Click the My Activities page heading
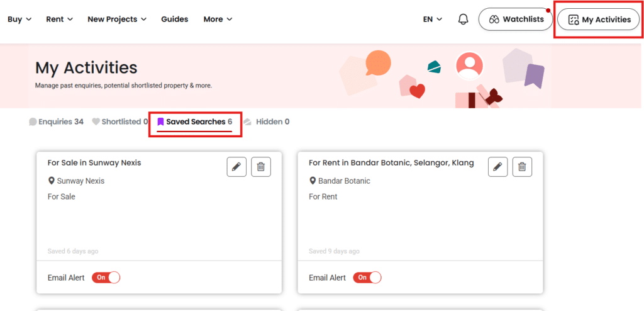 [x=86, y=68]
